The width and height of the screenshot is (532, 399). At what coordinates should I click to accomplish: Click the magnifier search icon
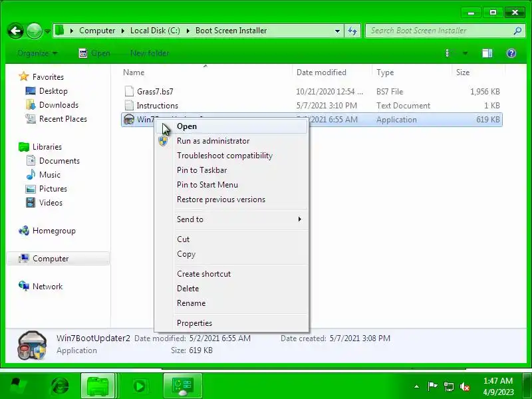(517, 31)
